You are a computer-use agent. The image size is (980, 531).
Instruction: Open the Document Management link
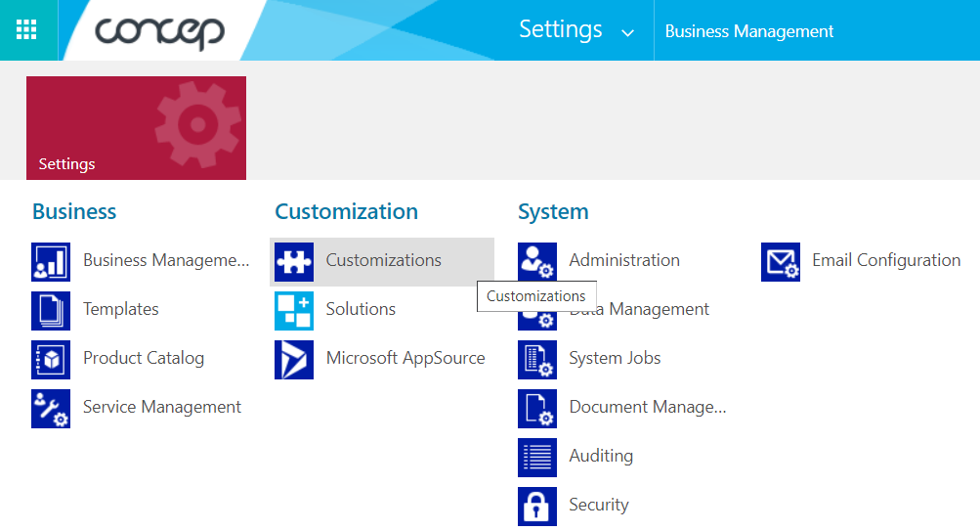648,407
